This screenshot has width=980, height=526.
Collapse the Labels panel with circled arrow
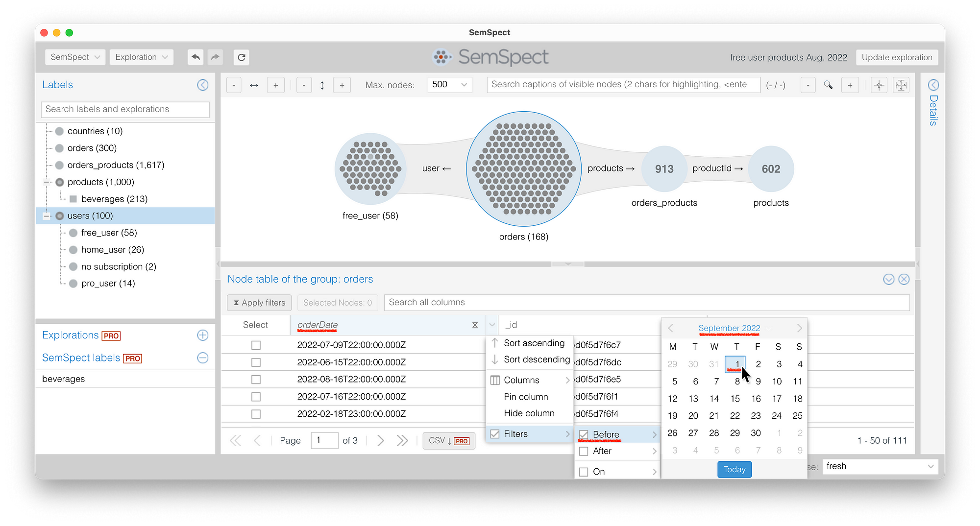pyautogui.click(x=203, y=85)
